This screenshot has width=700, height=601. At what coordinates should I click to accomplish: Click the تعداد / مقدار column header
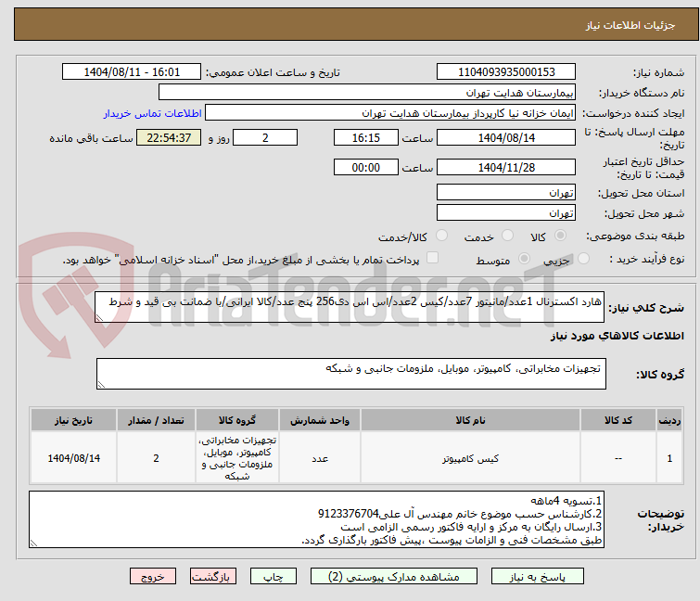click(x=156, y=420)
